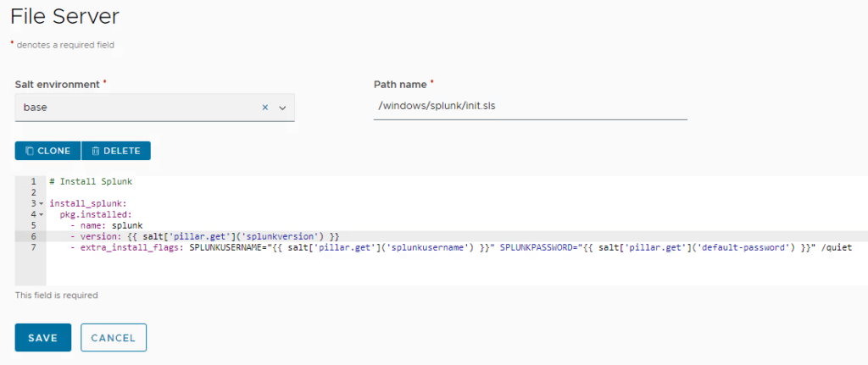Place cursor on 'install_splunk:' line
Image resolution: width=868 pixels, height=365 pixels.
point(87,204)
